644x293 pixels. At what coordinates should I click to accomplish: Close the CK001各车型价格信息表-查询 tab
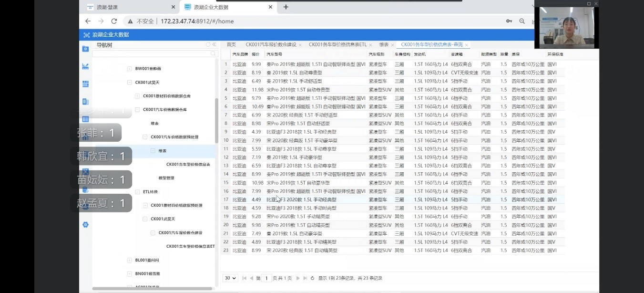467,45
